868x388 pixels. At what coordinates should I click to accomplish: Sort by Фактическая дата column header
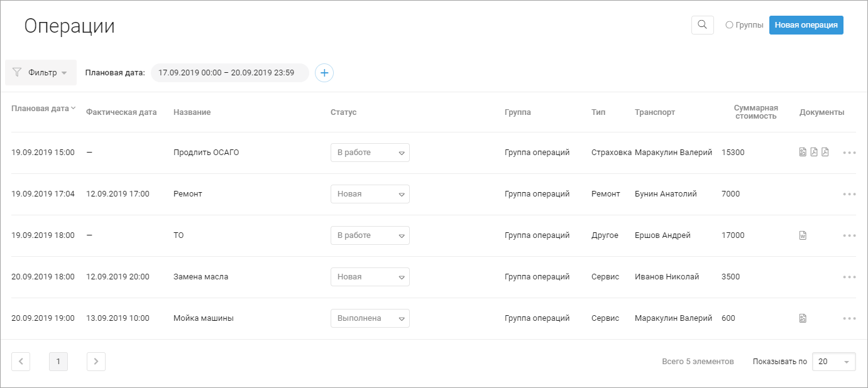click(x=121, y=112)
